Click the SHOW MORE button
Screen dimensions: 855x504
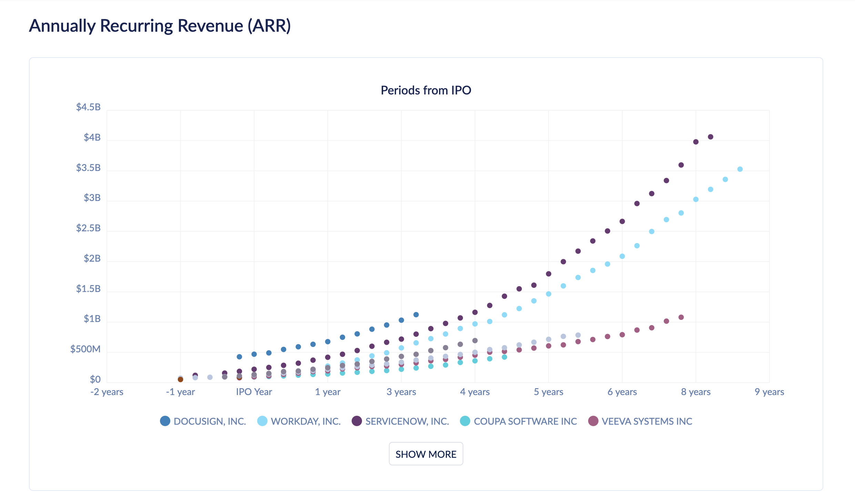coord(426,454)
